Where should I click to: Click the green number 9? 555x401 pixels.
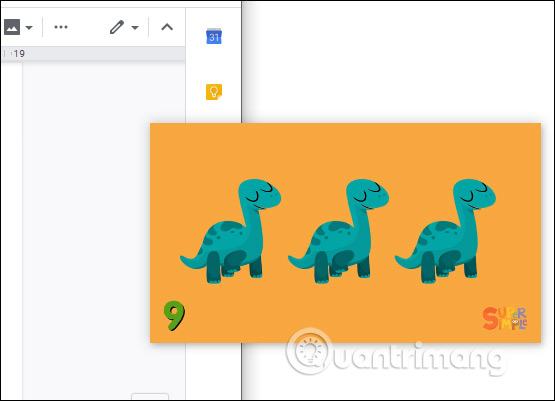pyautogui.click(x=174, y=316)
